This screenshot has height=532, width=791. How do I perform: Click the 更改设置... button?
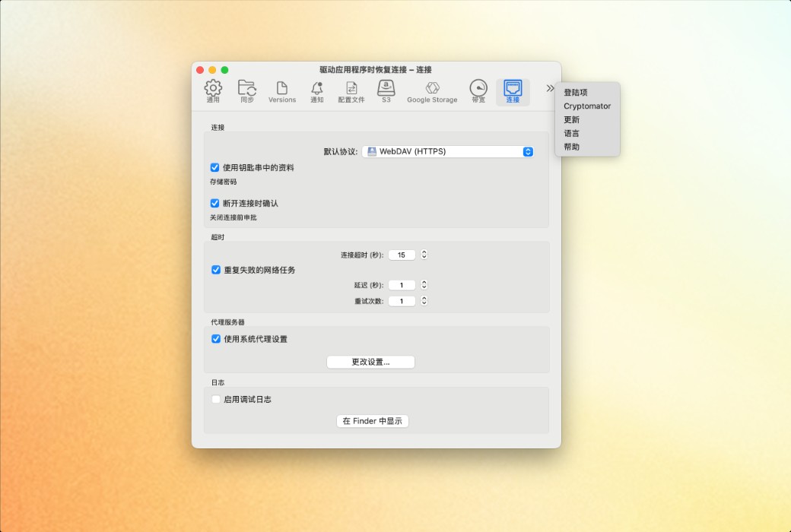coord(371,362)
